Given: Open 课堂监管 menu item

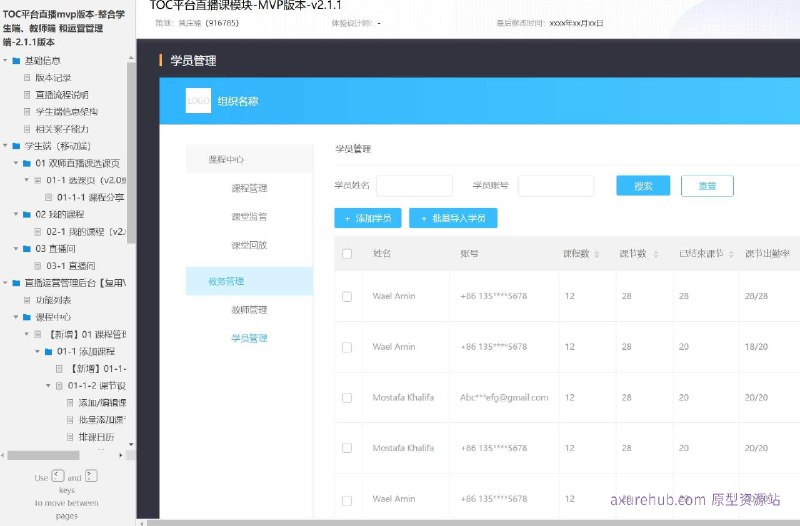Looking at the screenshot, I should tap(249, 217).
